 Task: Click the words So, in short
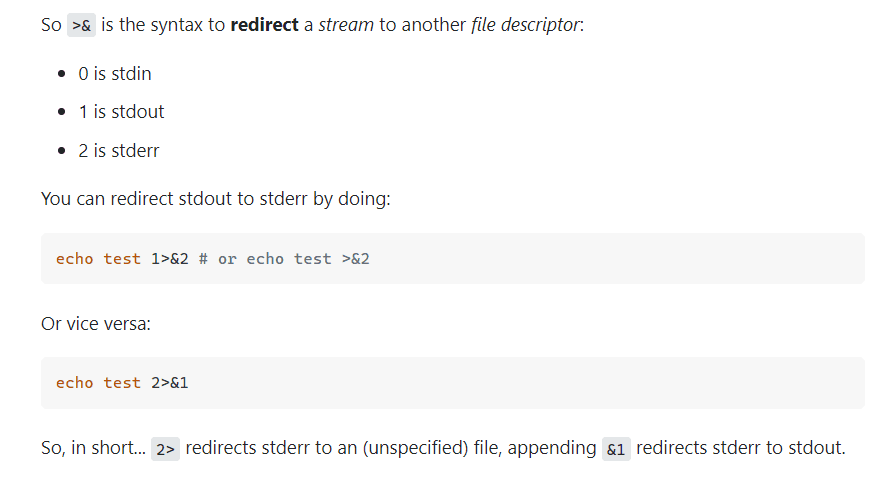coord(93,448)
